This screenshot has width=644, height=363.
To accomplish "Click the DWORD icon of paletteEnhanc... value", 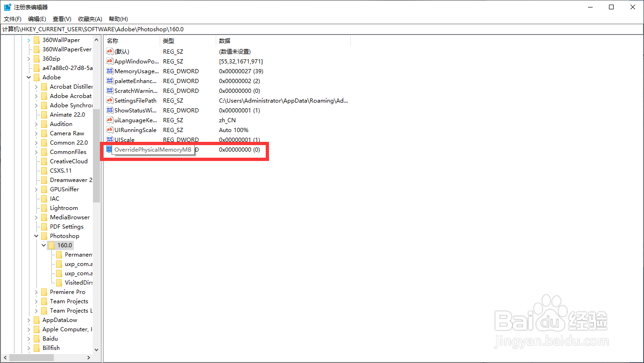I will point(110,81).
